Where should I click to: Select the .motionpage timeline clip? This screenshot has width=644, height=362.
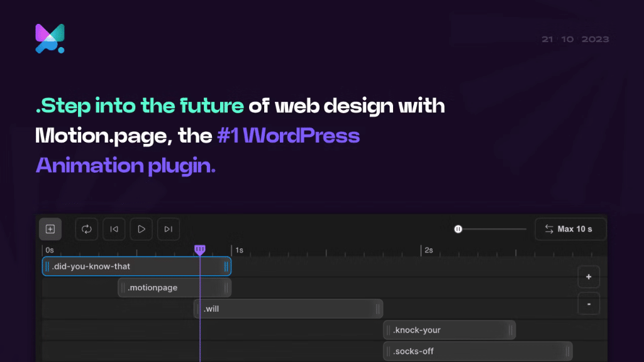pyautogui.click(x=175, y=288)
